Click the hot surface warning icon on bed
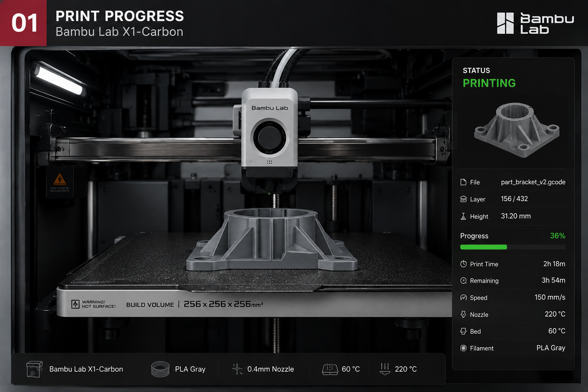 tap(75, 304)
